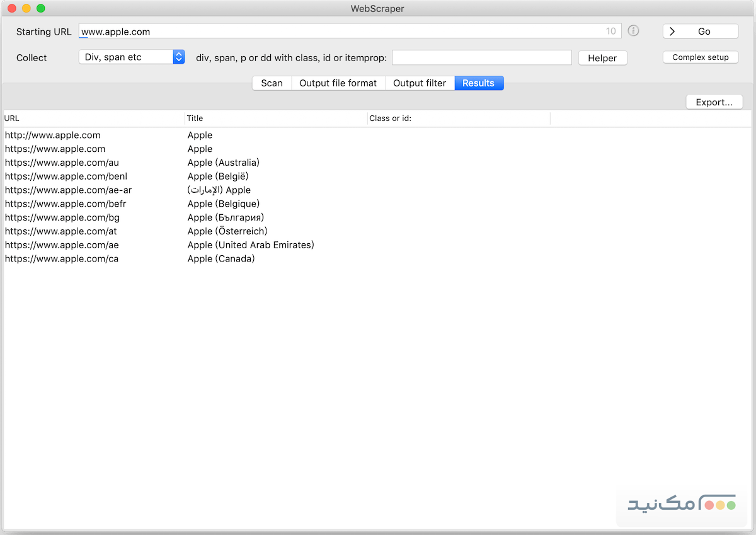Select the Output filter tab
The height and width of the screenshot is (535, 756).
click(419, 83)
